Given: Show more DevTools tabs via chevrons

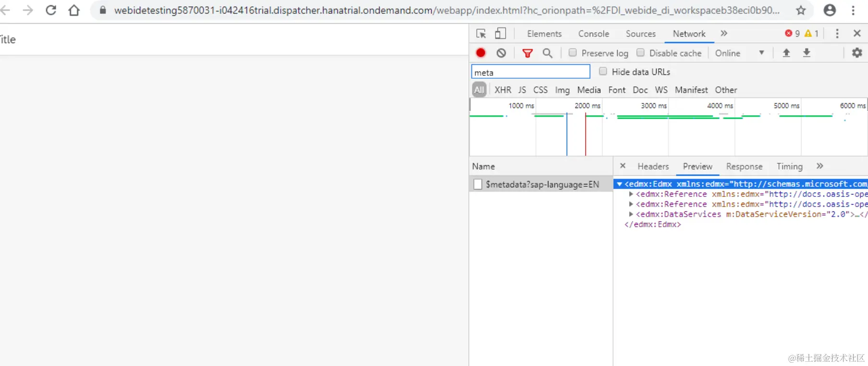Looking at the screenshot, I should point(724,33).
